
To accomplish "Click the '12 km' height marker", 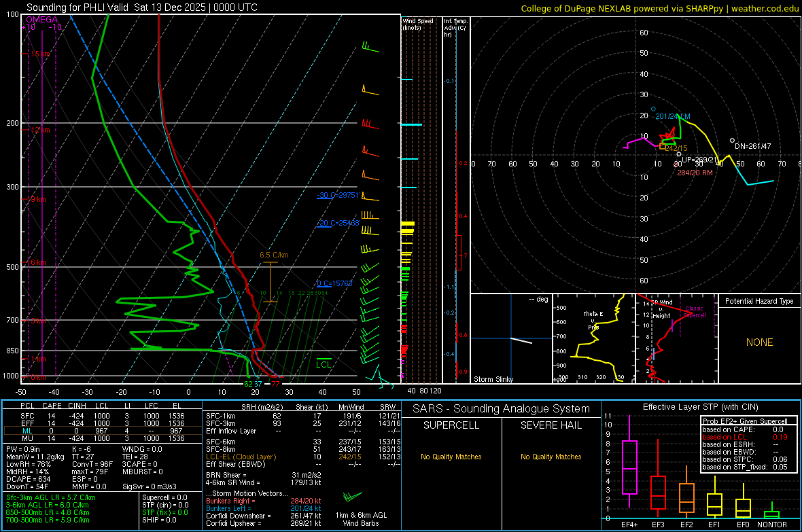I will click(40, 130).
